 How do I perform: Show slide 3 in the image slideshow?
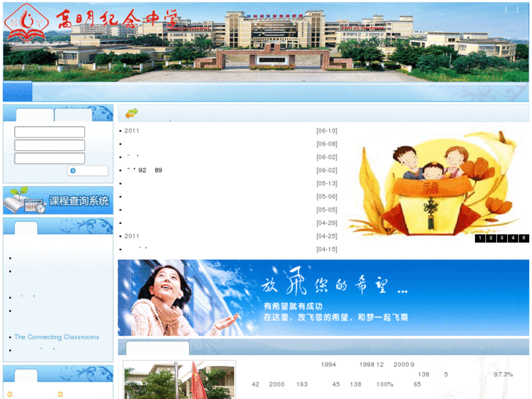click(502, 238)
